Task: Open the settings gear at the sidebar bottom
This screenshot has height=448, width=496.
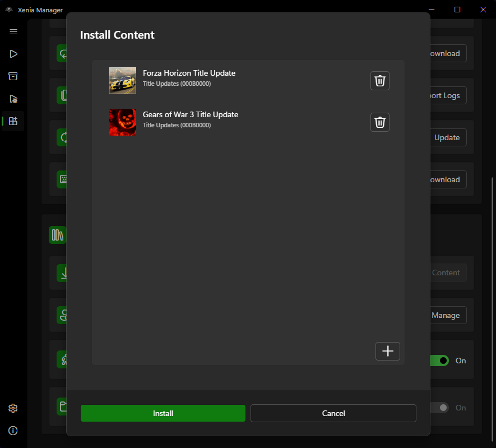Action: click(x=13, y=408)
